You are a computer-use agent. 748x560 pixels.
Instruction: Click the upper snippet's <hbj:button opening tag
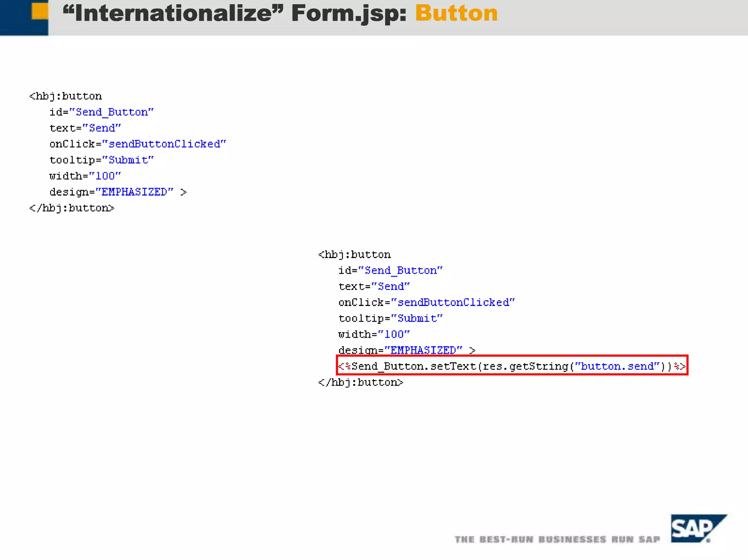[x=66, y=96]
